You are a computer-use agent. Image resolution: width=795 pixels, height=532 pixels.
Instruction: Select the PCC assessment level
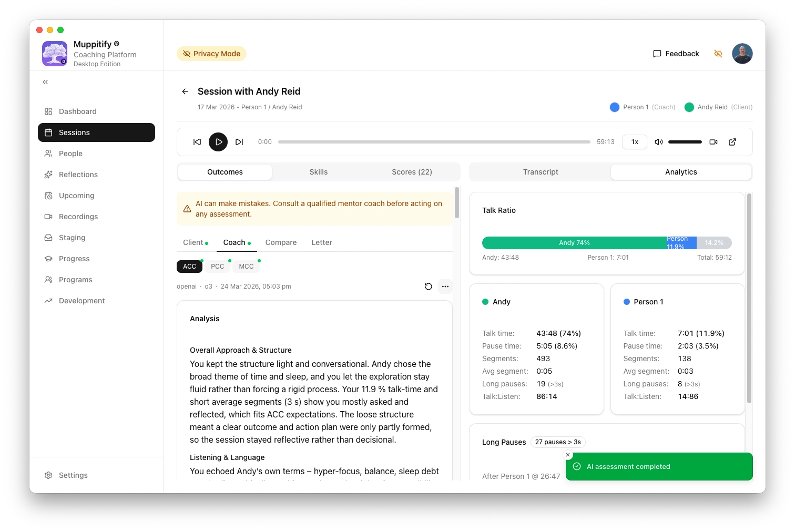(217, 267)
